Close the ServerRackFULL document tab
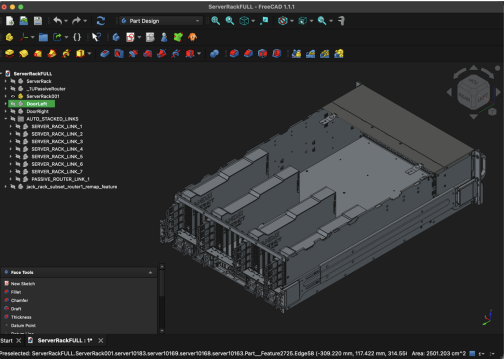504x360 pixels. (x=101, y=340)
